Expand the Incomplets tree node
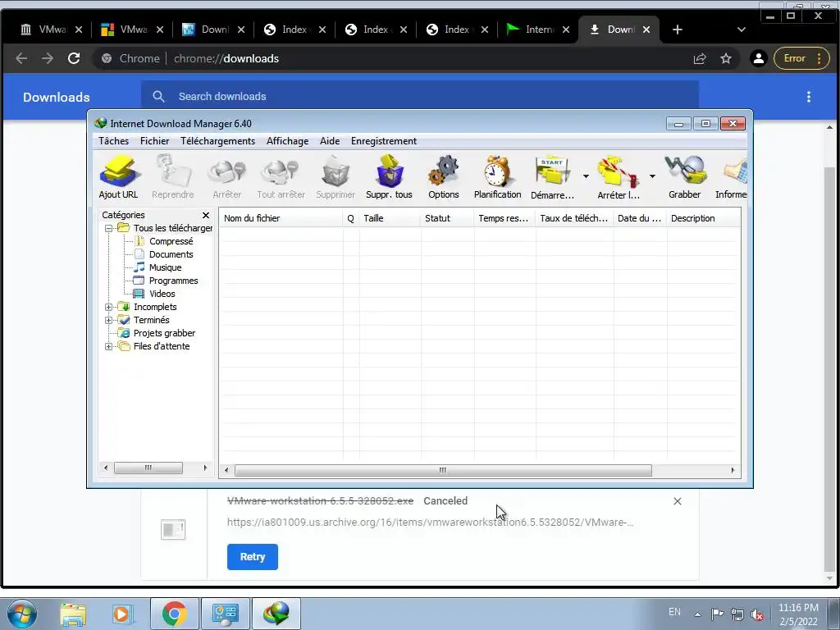The height and width of the screenshot is (630, 840). click(109, 307)
